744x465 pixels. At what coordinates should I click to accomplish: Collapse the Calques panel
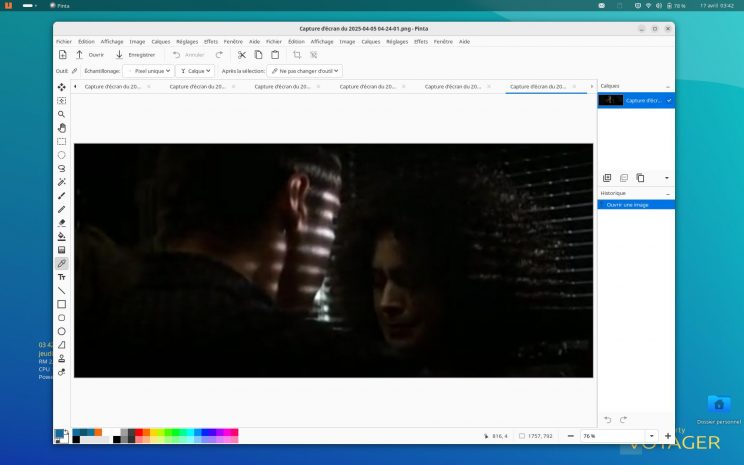[x=668, y=87]
